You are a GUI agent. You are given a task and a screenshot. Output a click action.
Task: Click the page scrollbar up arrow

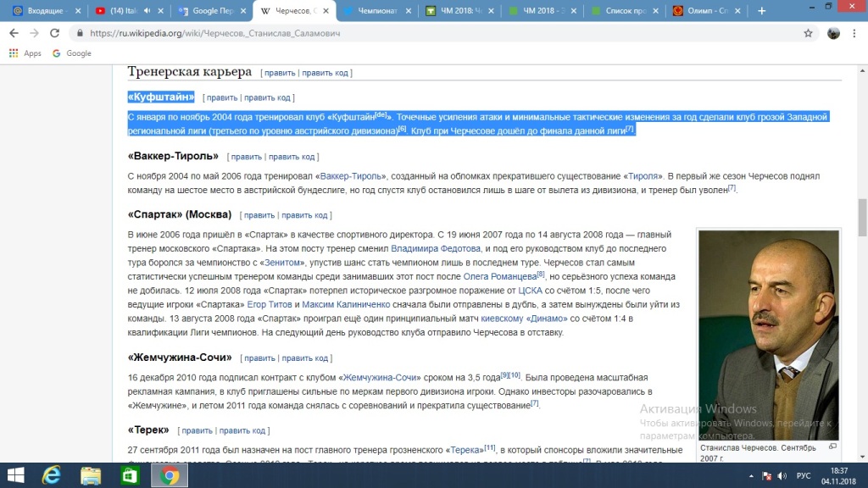pyautogui.click(x=862, y=70)
